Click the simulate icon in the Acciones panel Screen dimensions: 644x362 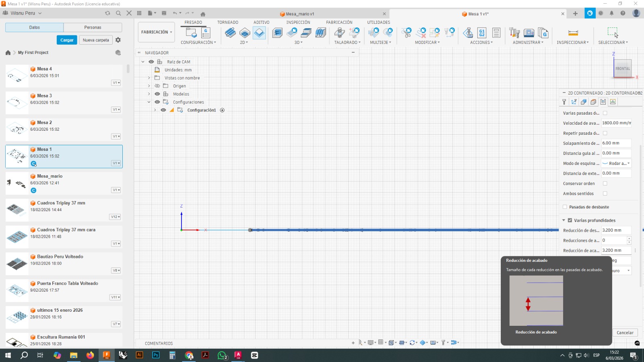(467, 33)
